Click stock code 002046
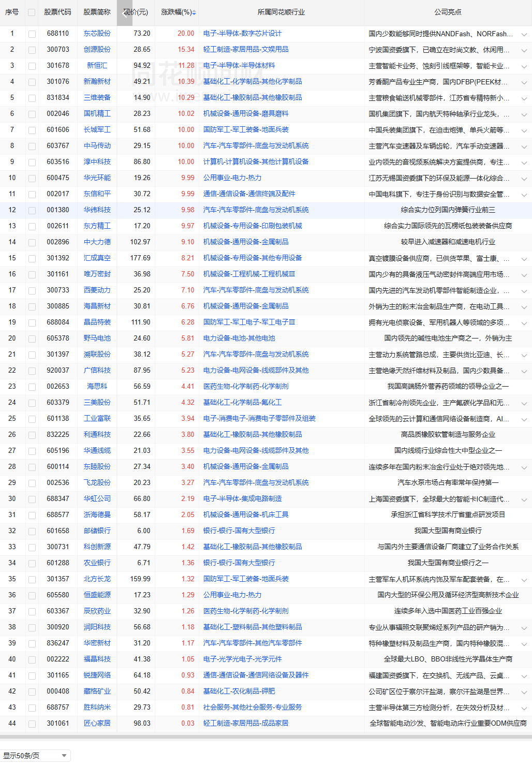532x765 pixels. tap(58, 113)
